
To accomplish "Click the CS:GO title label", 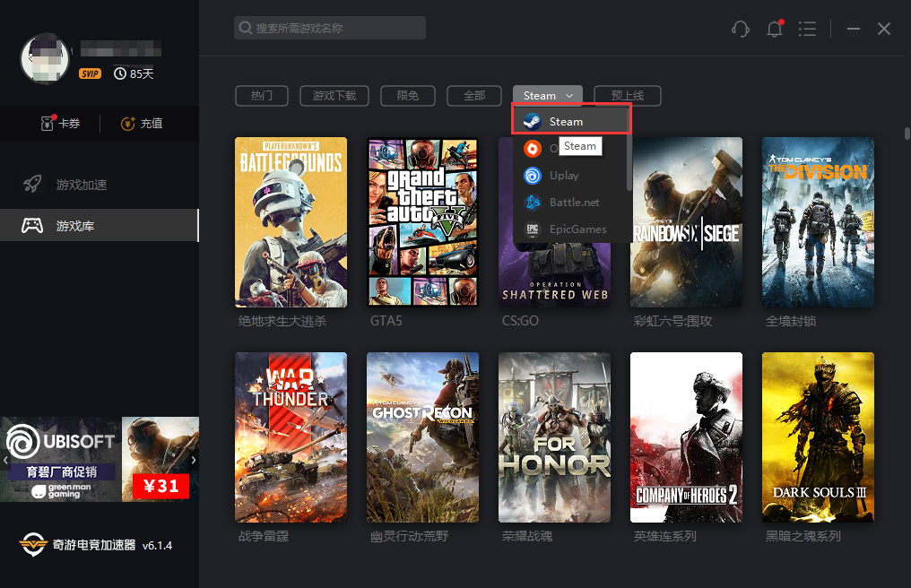I will 520,321.
